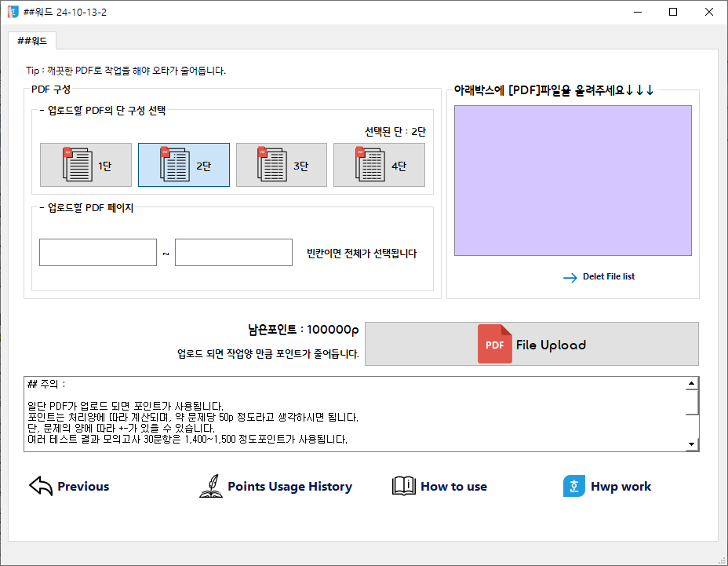Click the 1단 document page icon
The height and width of the screenshot is (566, 728).
[78, 164]
